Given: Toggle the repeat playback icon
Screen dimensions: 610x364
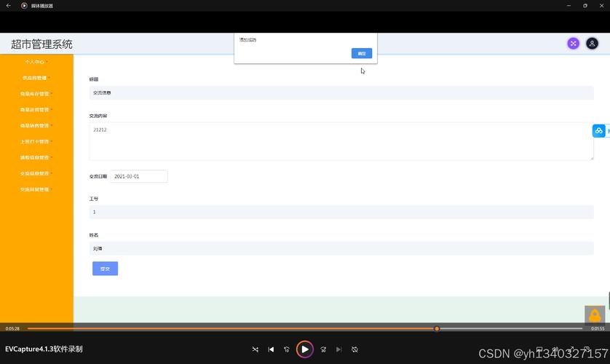Looking at the screenshot, I should pyautogui.click(x=354, y=349).
